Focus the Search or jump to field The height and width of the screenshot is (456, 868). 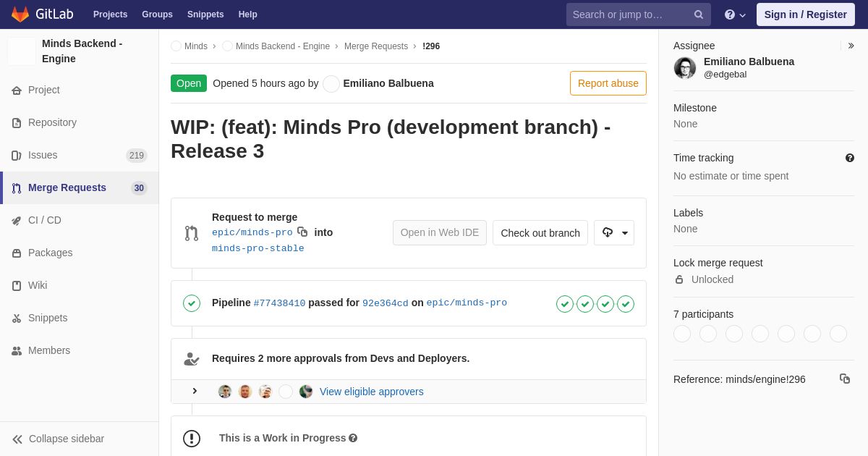pyautogui.click(x=639, y=14)
